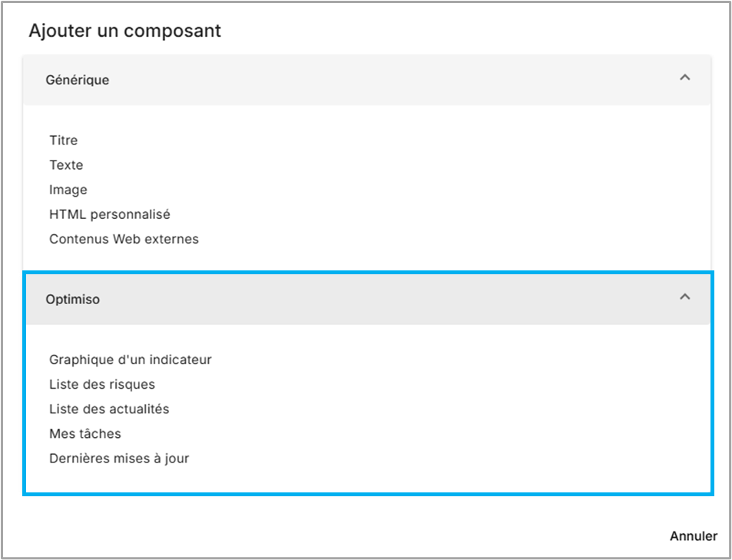
Task: Click the Optimiso accordion header label
Action: click(72, 300)
